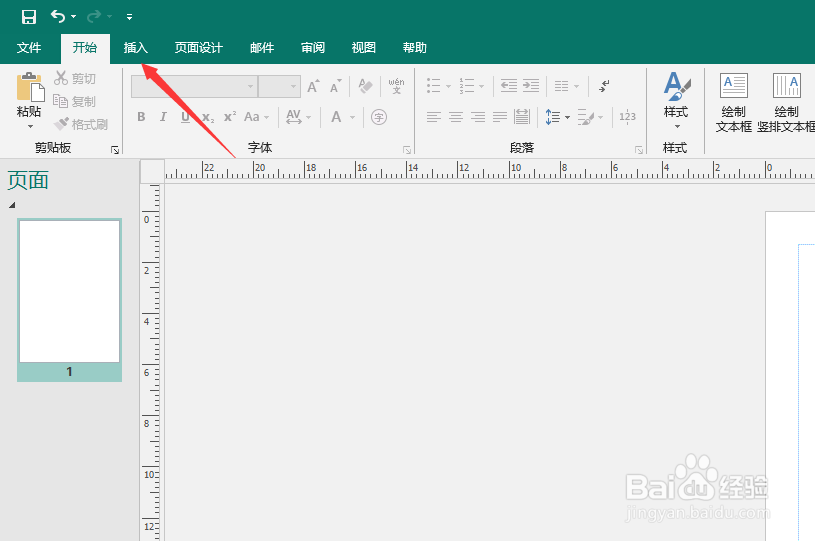Toggle align text left

point(433,117)
